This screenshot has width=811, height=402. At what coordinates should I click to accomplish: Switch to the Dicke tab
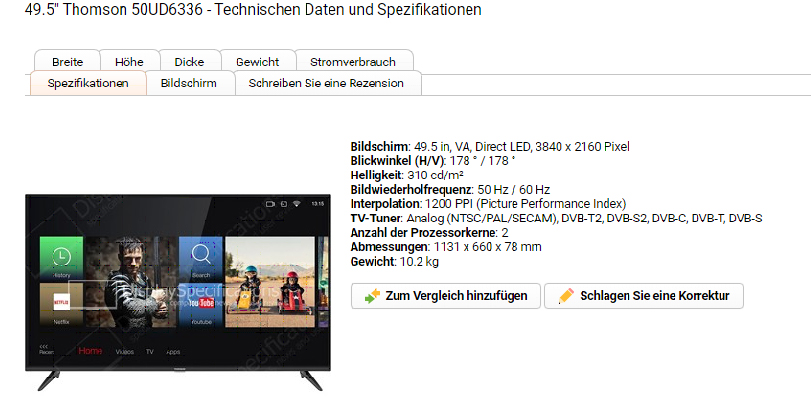(x=189, y=62)
